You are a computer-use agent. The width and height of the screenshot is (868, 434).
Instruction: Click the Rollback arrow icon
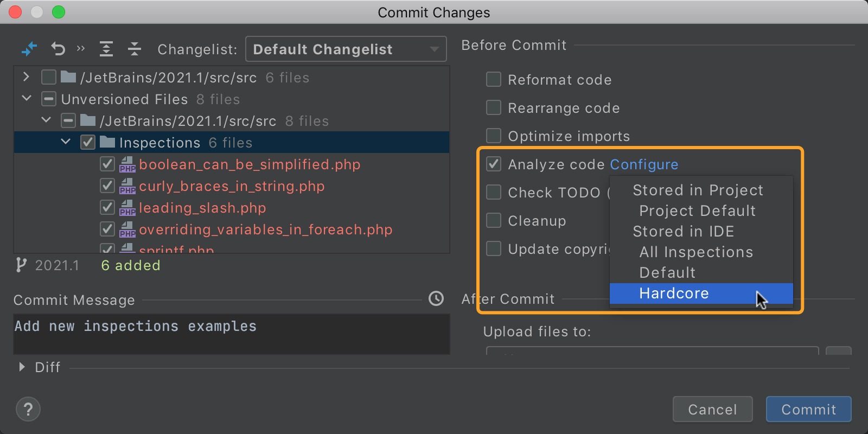pos(58,49)
